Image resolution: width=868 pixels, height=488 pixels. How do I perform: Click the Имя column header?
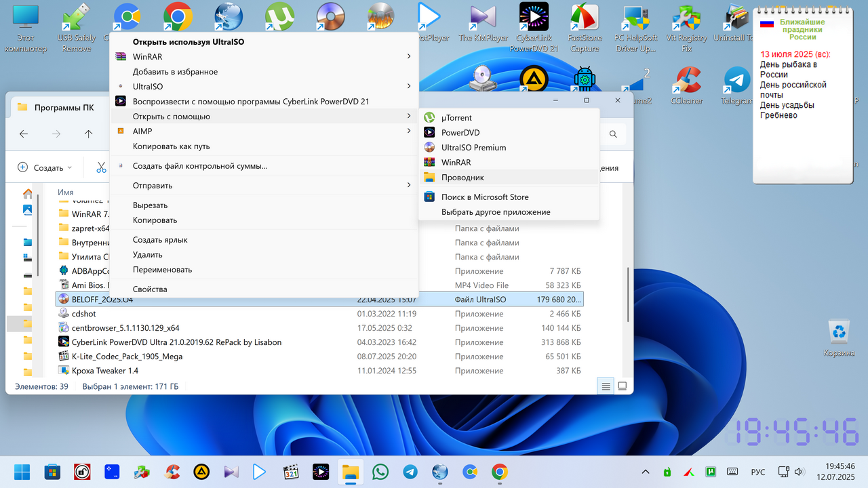(66, 192)
